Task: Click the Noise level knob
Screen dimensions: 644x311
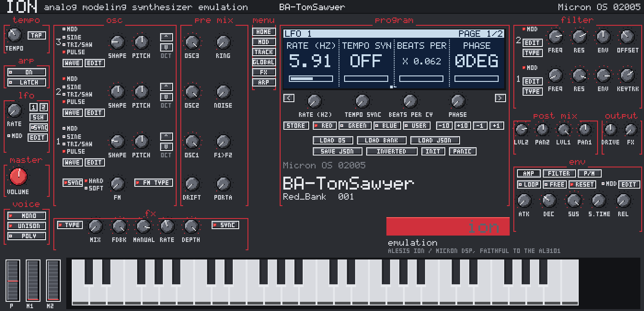Action: [x=223, y=92]
